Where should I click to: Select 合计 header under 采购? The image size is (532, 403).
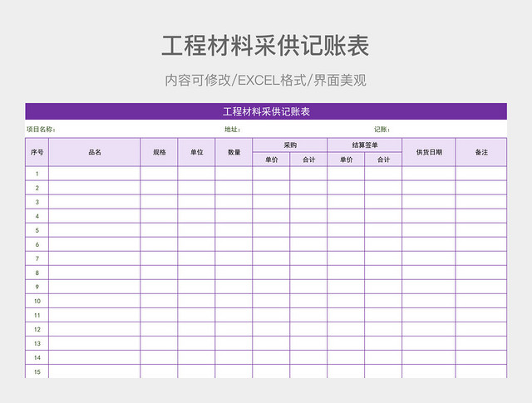(x=308, y=160)
